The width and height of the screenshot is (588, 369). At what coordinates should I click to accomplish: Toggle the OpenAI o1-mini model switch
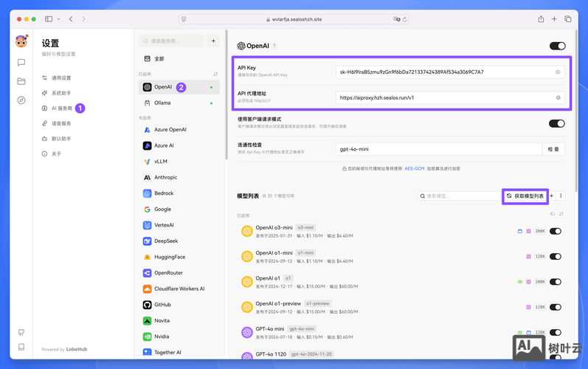coord(556,257)
